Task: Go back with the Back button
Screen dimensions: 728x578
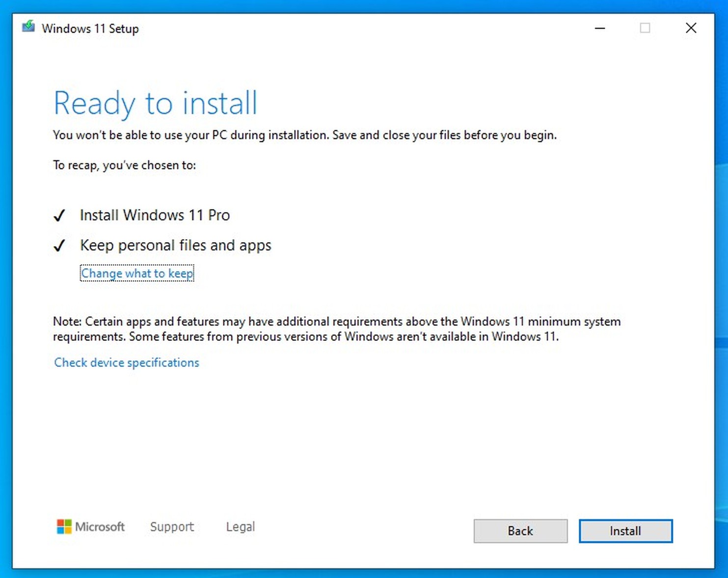Action: tap(520, 531)
